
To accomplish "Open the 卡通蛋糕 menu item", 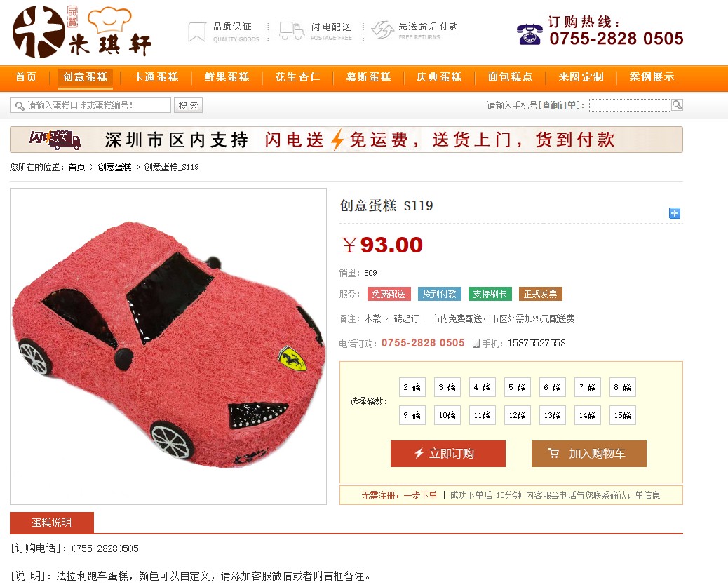I will 156,76.
